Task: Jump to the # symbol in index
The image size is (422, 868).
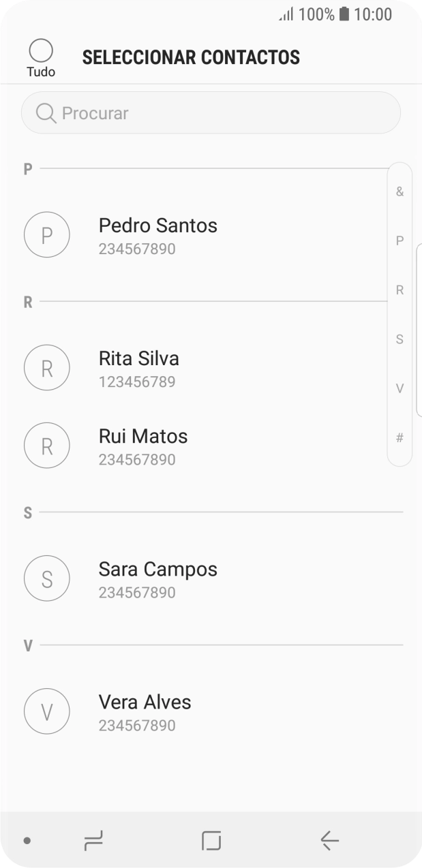Action: click(x=399, y=438)
